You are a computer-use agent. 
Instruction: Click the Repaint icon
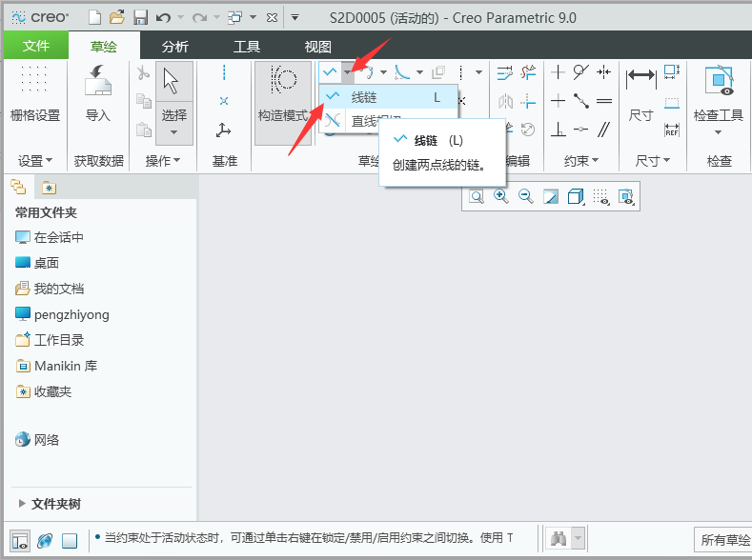(551, 196)
